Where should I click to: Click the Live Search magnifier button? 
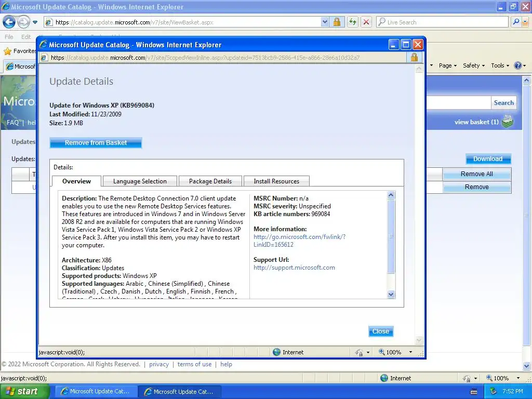(516, 22)
